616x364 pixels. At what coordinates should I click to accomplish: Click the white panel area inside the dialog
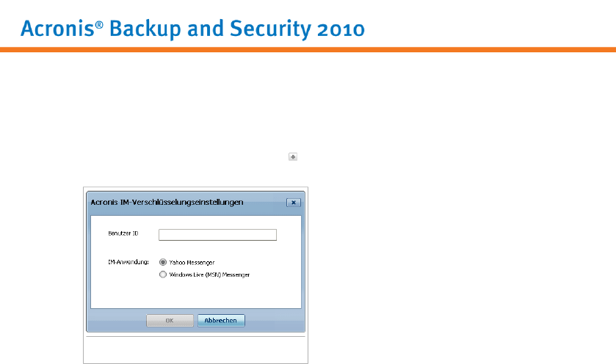220,292
